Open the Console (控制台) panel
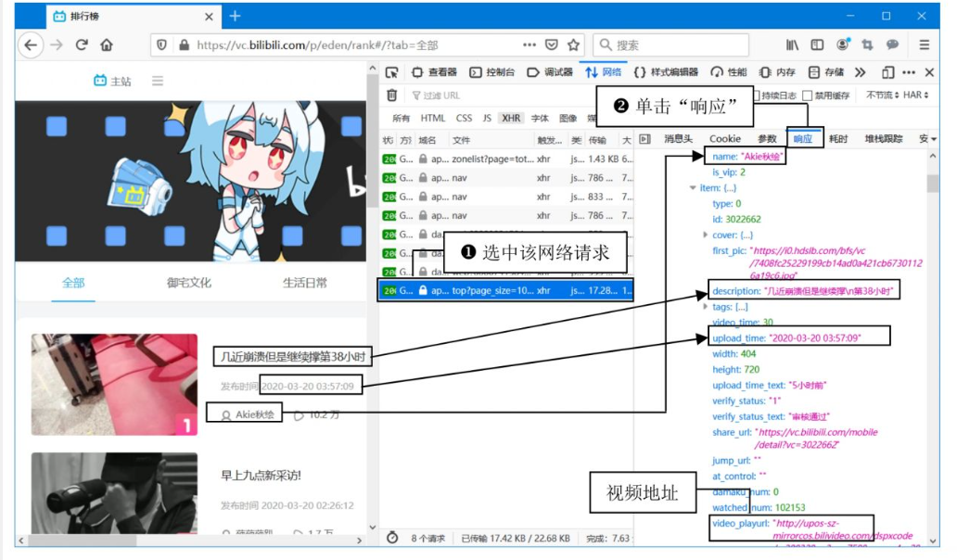The height and width of the screenshot is (560, 957). [499, 71]
